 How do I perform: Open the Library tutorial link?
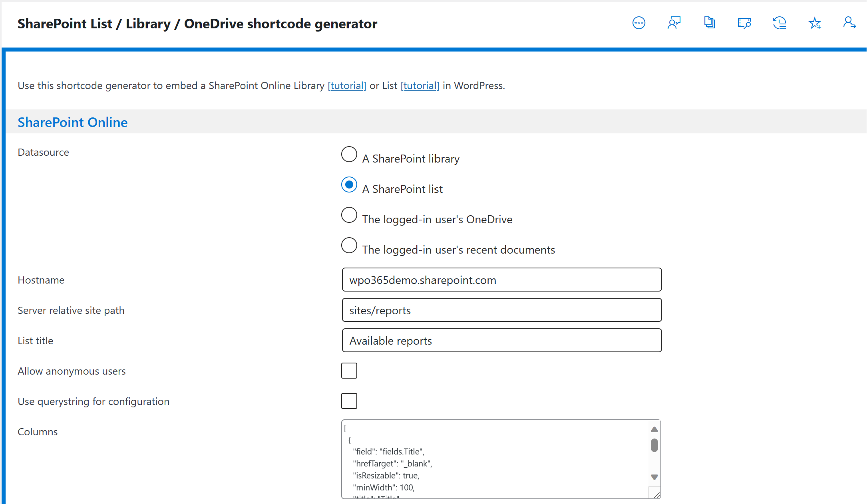pyautogui.click(x=347, y=85)
